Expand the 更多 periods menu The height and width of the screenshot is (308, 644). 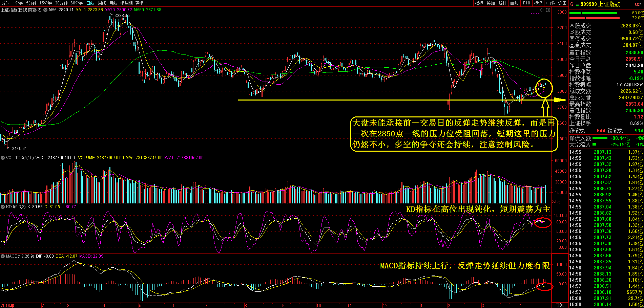(141, 3)
